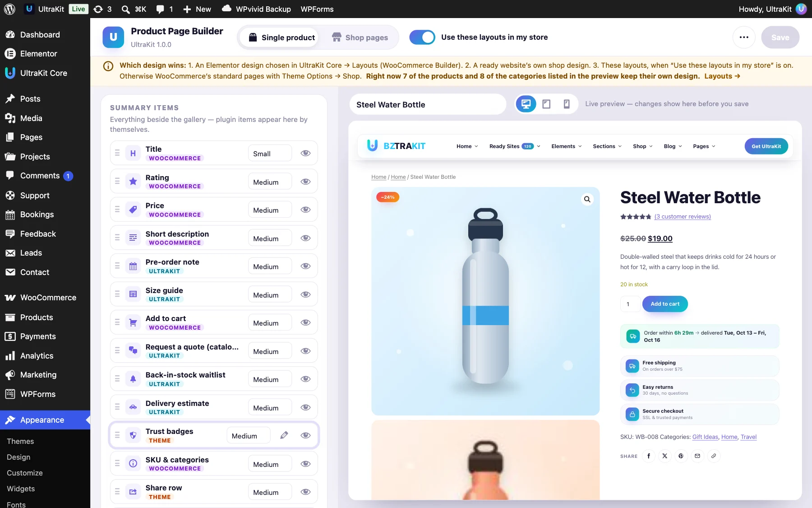Click the New item in admin bar
Screen dimensions: 812x508
coord(197,9)
